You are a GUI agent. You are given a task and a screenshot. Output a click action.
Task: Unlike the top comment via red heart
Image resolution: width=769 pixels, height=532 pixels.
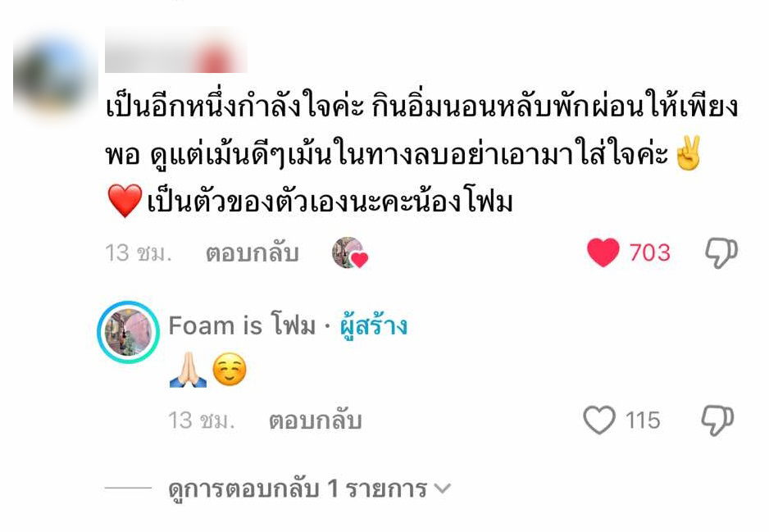coord(603,252)
